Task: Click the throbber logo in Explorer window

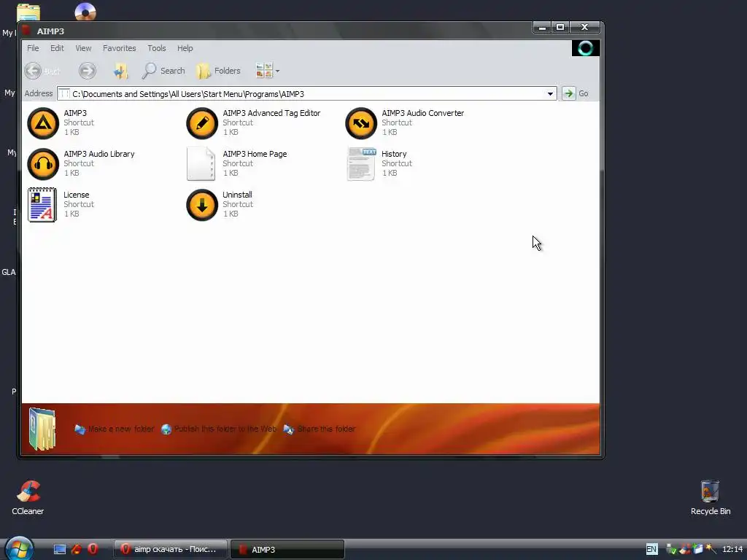Action: point(586,48)
